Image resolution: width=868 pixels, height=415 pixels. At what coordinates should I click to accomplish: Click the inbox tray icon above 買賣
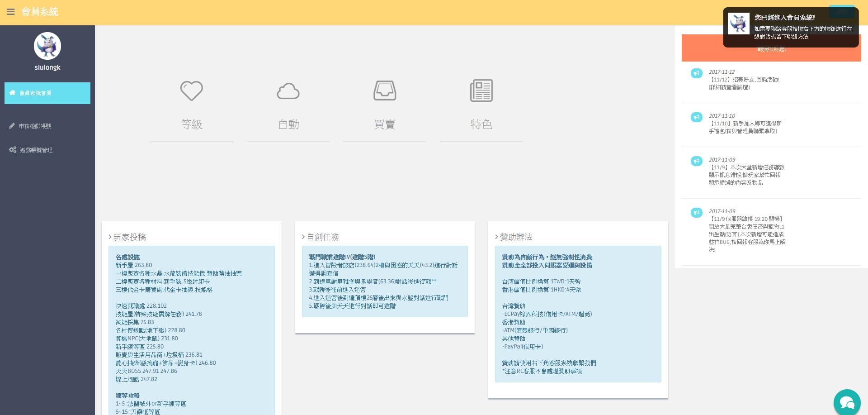coord(385,91)
